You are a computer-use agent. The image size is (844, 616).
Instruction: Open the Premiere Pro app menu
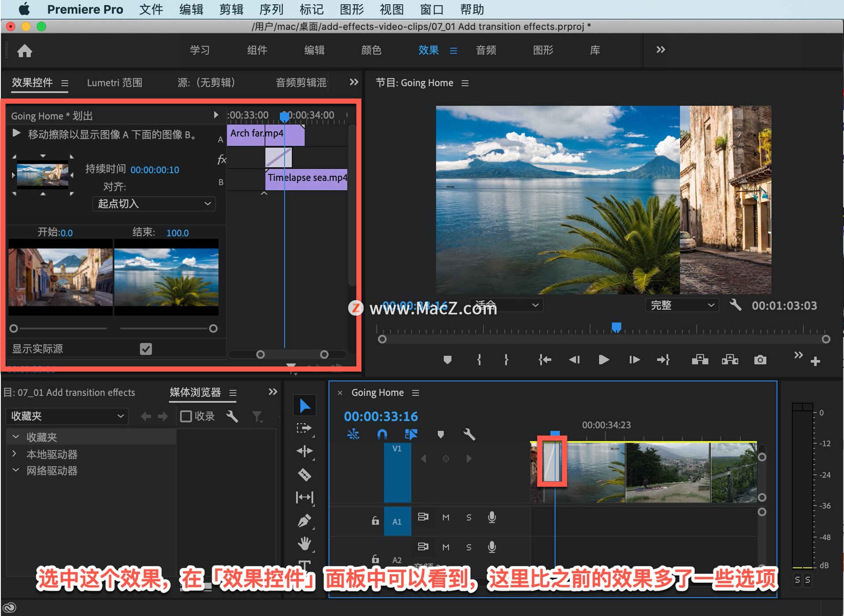pos(85,9)
